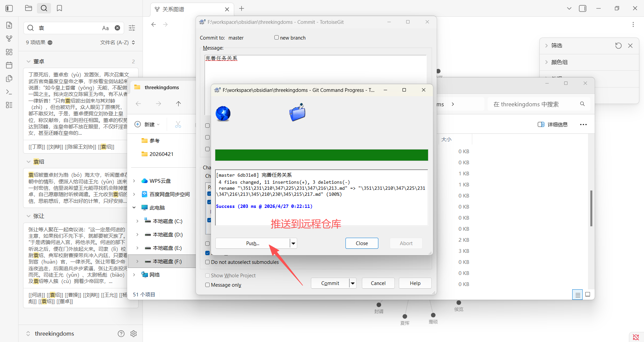Click Push... button
Image resolution: width=644 pixels, height=342 pixels.
253,243
